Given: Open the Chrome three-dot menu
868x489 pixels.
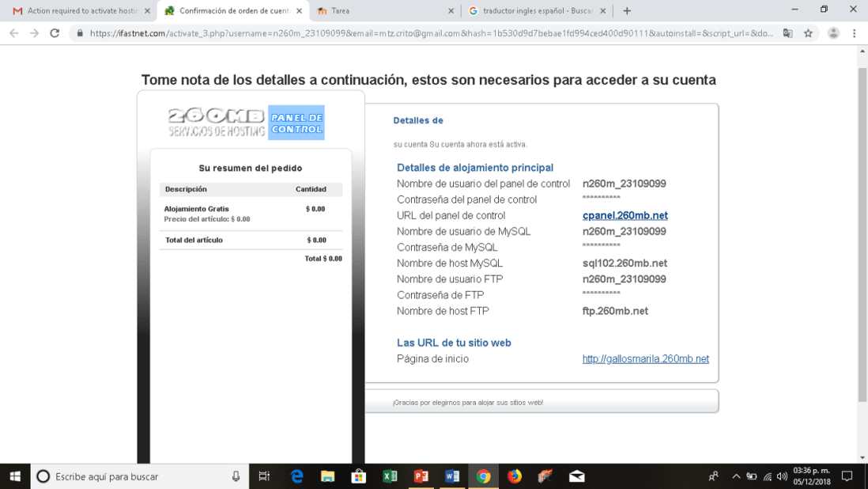Looking at the screenshot, I should click(x=853, y=33).
